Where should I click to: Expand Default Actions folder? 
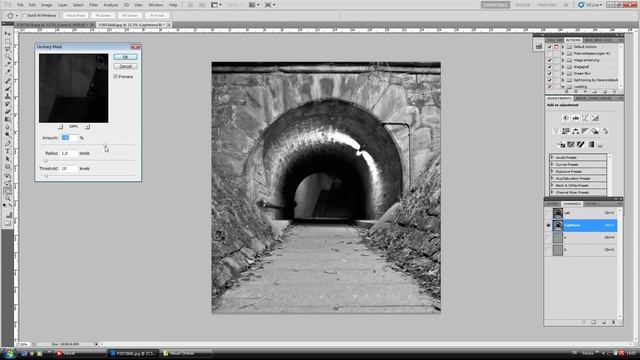click(563, 47)
